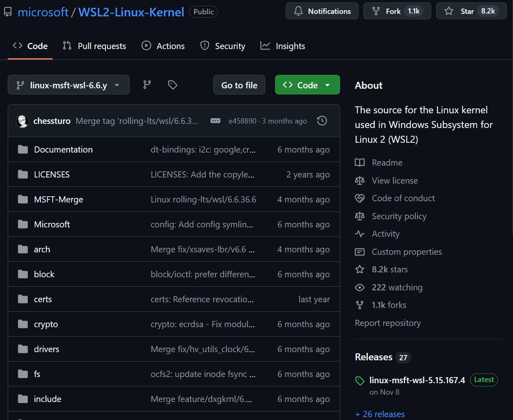Open the microsoft owner link
The height and width of the screenshot is (420, 513).
pos(43,12)
